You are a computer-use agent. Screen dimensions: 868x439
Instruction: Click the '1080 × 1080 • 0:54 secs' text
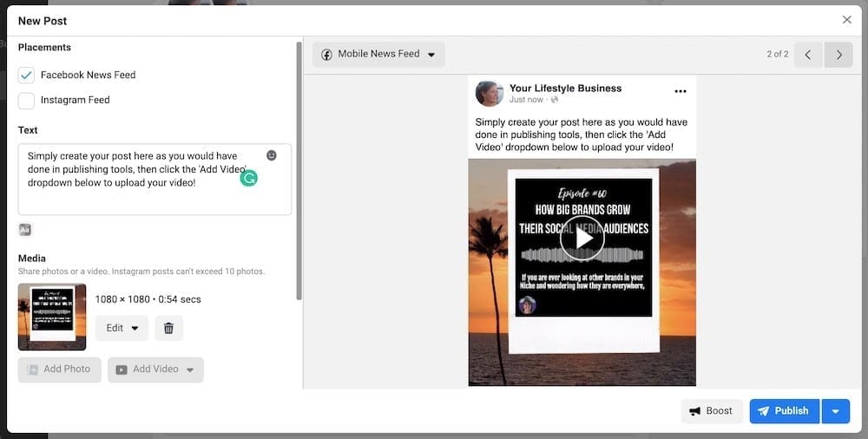point(148,299)
